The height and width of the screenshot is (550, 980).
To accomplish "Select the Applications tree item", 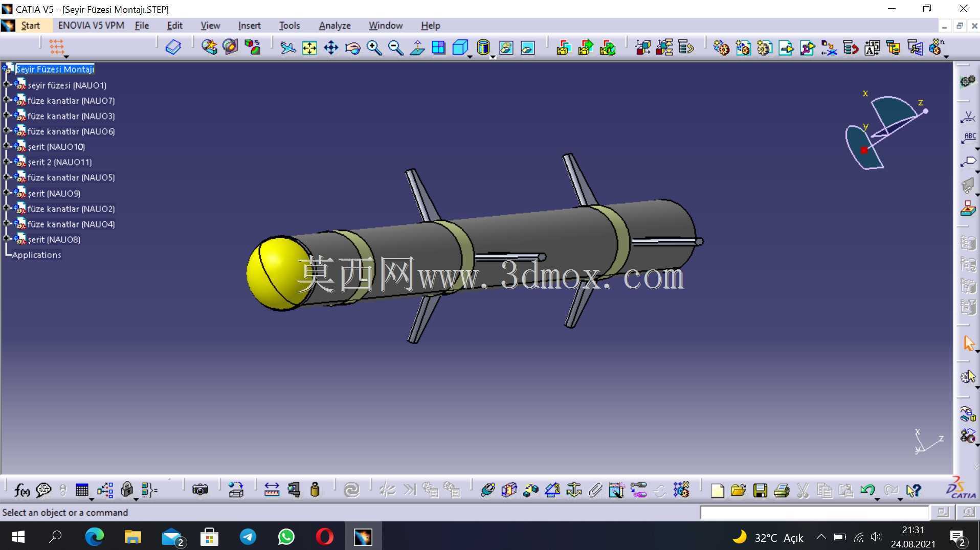I will (x=36, y=255).
